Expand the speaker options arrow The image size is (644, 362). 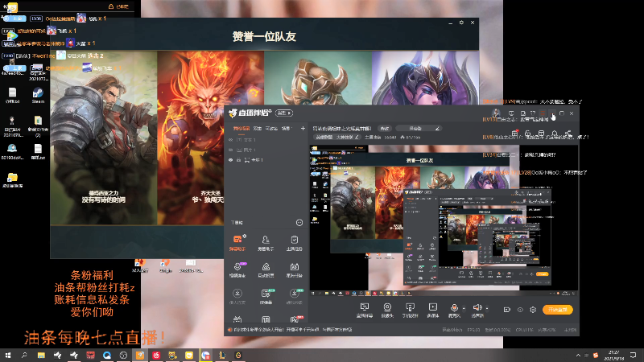(x=487, y=308)
